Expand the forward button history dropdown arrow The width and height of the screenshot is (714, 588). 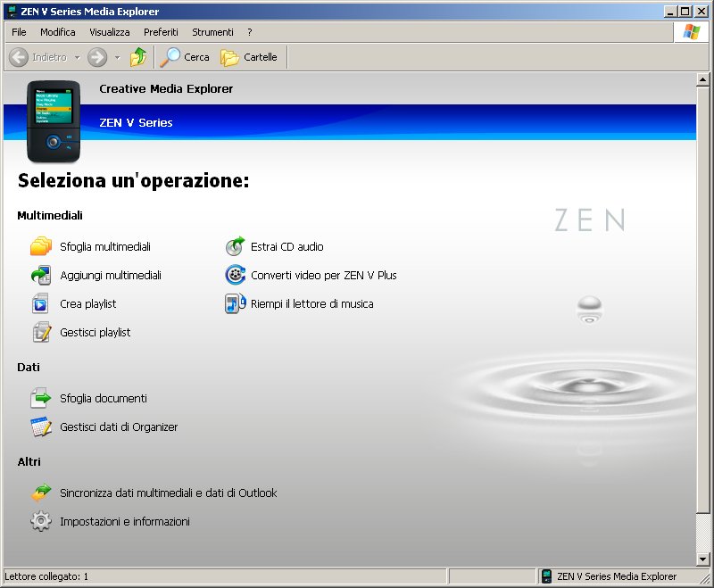pos(117,57)
